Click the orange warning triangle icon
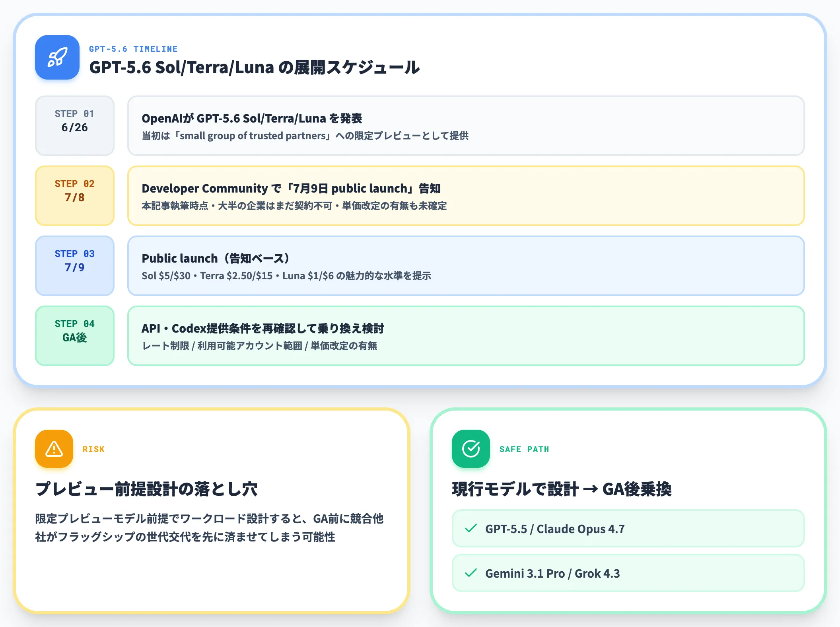 (54, 449)
